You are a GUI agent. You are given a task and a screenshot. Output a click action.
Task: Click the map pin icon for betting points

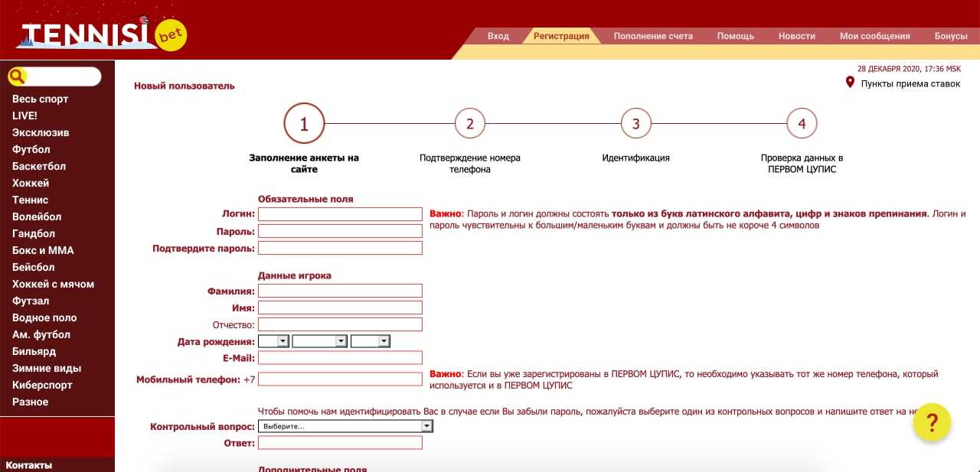tap(850, 83)
